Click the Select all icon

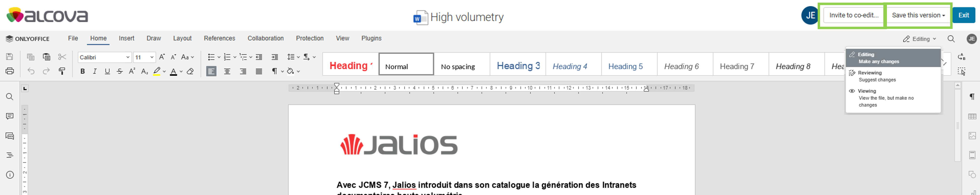click(961, 71)
